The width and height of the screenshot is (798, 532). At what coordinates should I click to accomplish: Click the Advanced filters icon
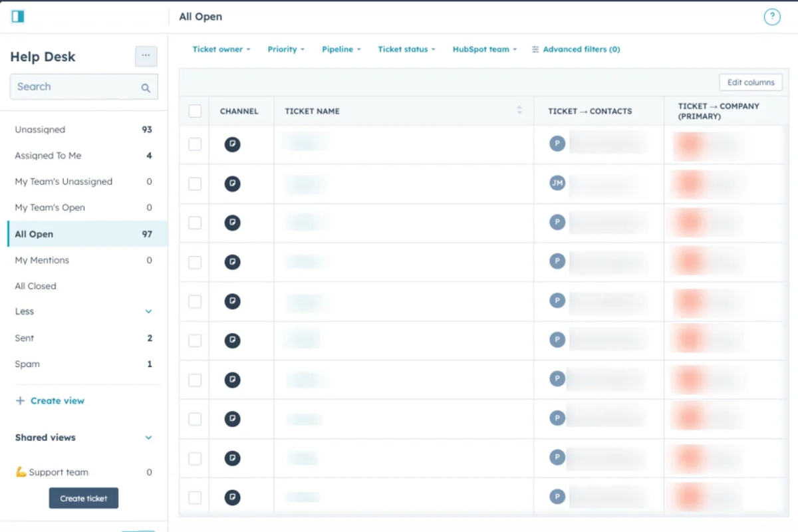(534, 49)
